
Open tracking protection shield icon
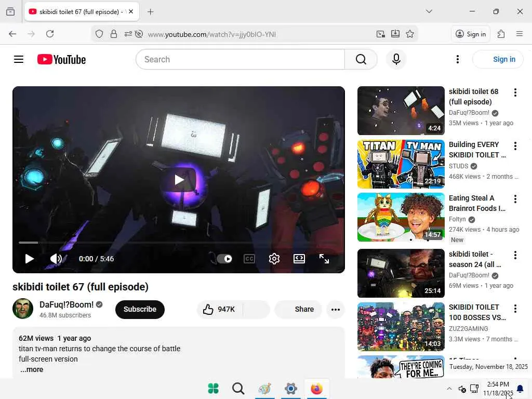click(99, 34)
